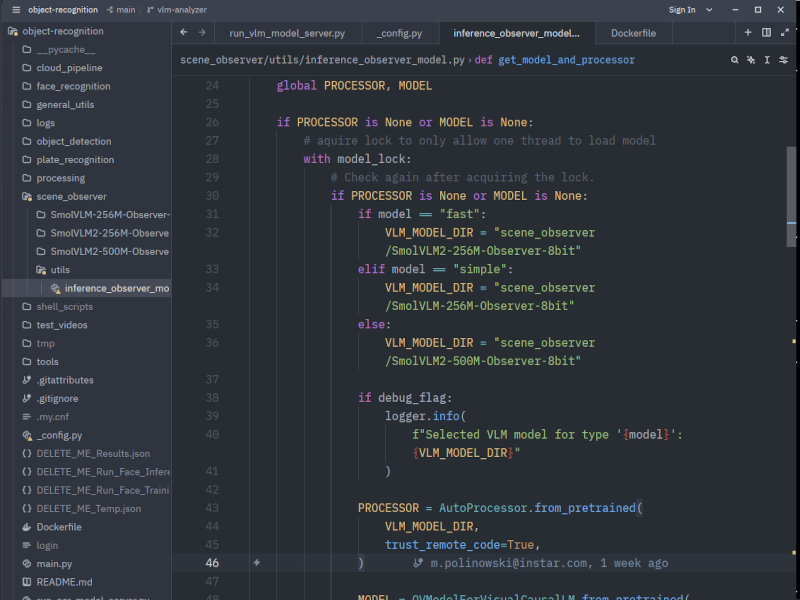Select the inference_observer_model tab
Screen dimensions: 800x600
(x=516, y=33)
